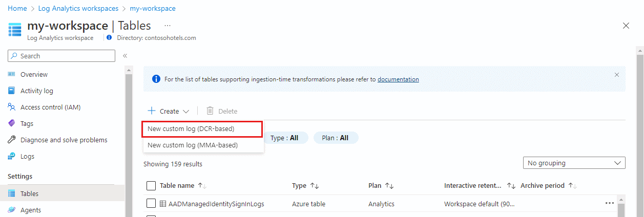644x217 pixels.
Task: Open Access control (IAM) icon
Action: pyautogui.click(x=12, y=107)
